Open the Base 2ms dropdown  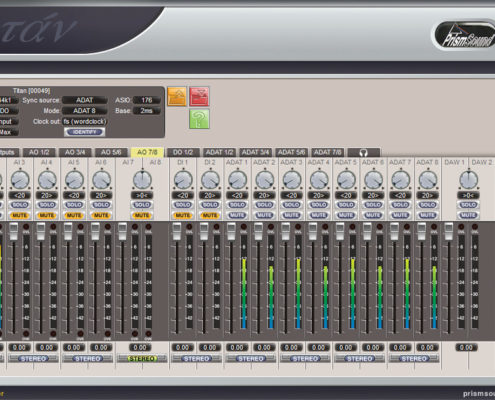click(147, 111)
